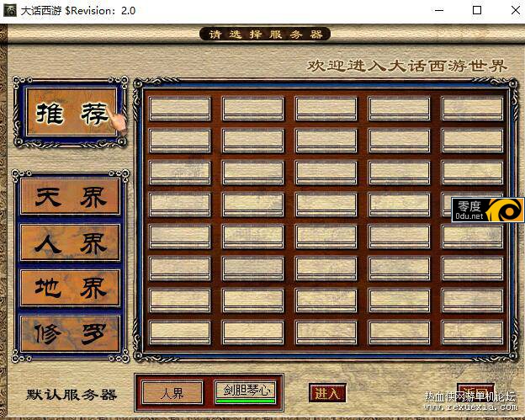525x420 pixels.
Task: Click the 请选择服务器 title banner
Action: [x=264, y=35]
